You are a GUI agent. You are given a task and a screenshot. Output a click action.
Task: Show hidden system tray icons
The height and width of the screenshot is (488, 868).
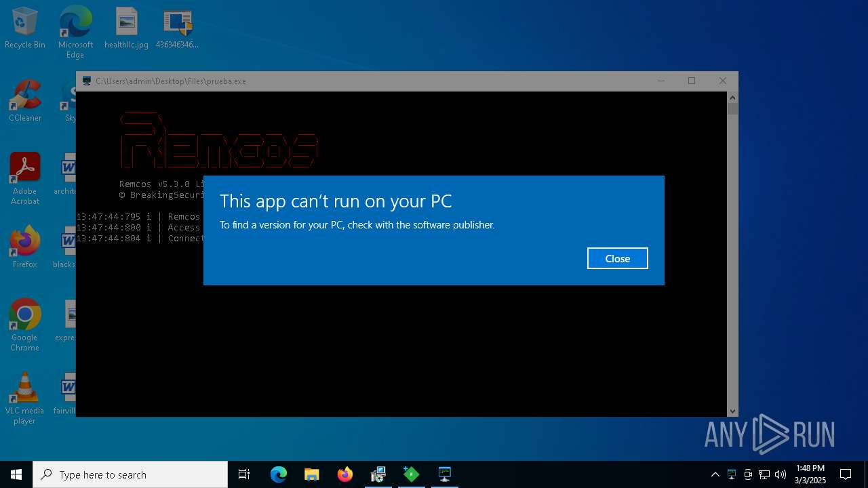[x=715, y=474]
